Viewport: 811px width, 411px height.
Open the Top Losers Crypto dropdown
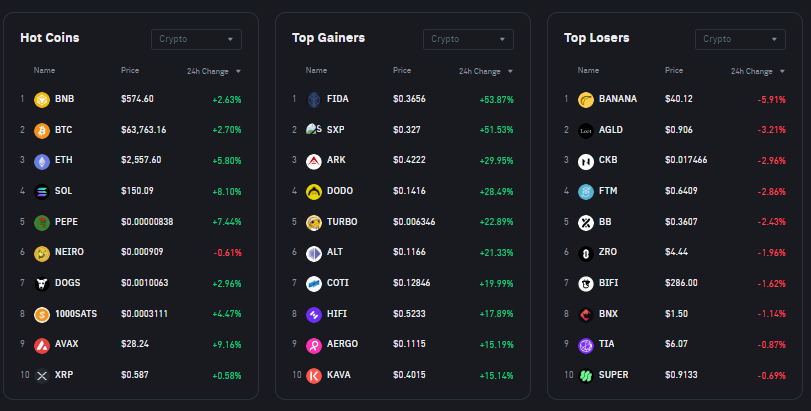click(740, 39)
